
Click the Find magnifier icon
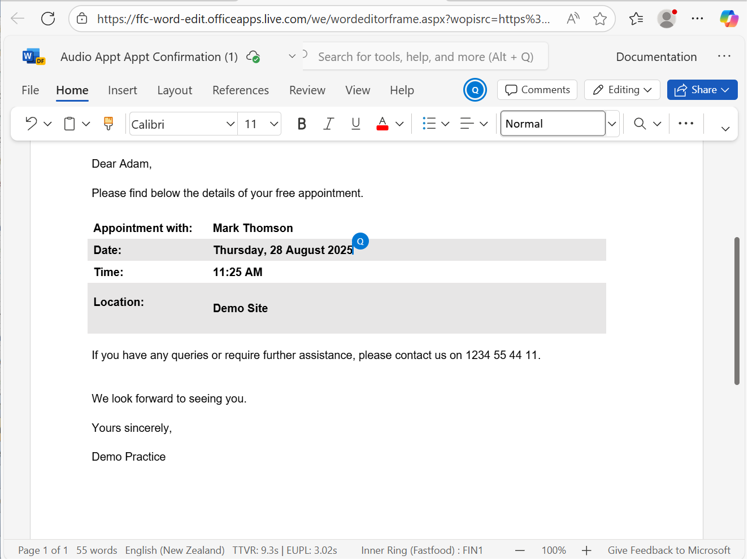pos(640,124)
